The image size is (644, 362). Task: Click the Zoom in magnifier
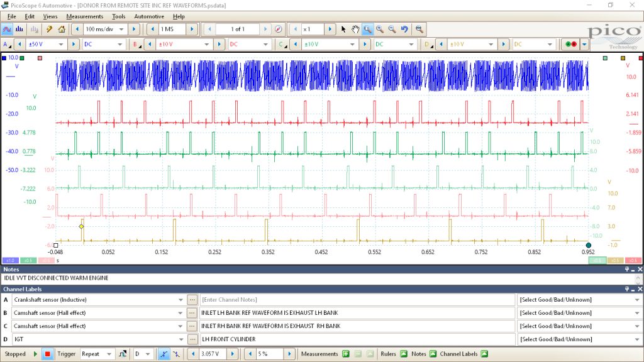(380, 29)
